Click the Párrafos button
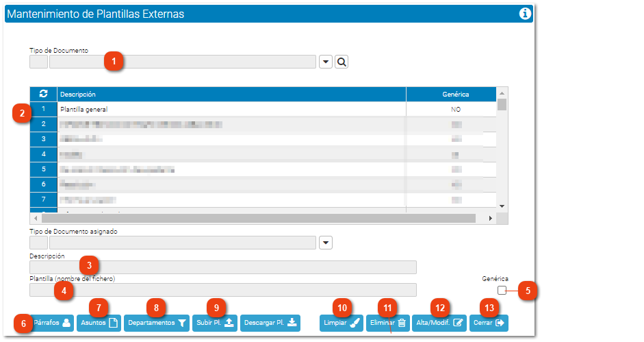Viewport: 644px width, 342px height. coord(51,323)
